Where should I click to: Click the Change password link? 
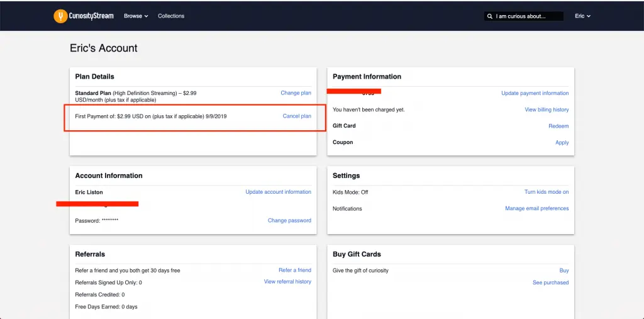[x=289, y=221]
